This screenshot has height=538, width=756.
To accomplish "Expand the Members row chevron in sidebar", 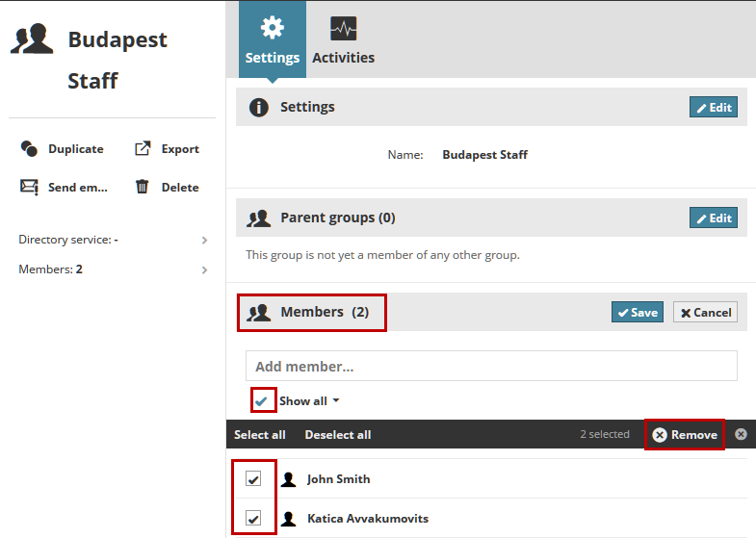I will click(204, 269).
